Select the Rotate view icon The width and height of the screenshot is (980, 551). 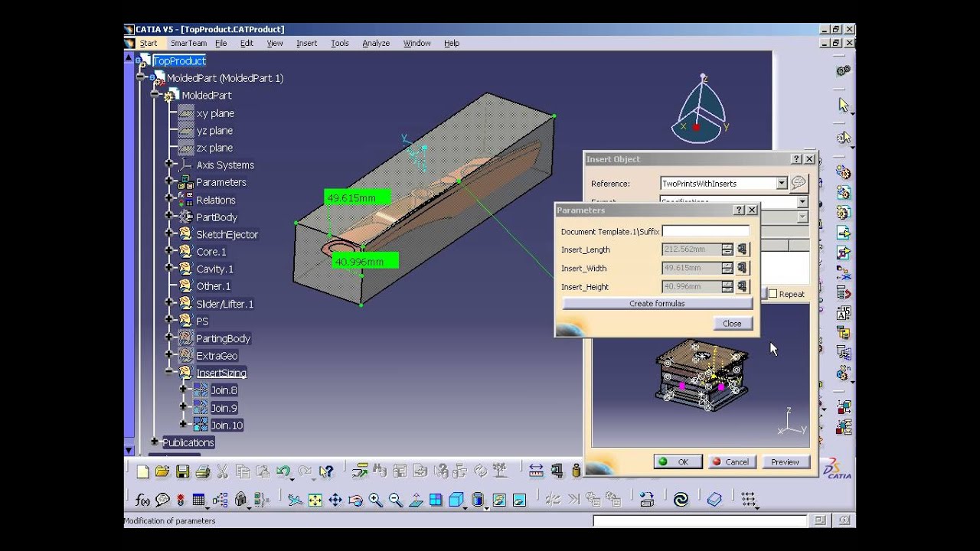click(355, 500)
